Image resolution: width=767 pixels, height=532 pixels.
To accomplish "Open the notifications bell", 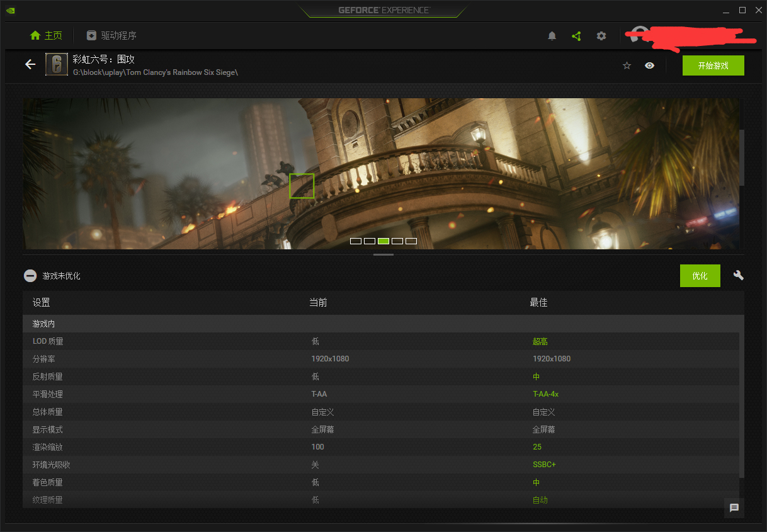I will pos(552,36).
